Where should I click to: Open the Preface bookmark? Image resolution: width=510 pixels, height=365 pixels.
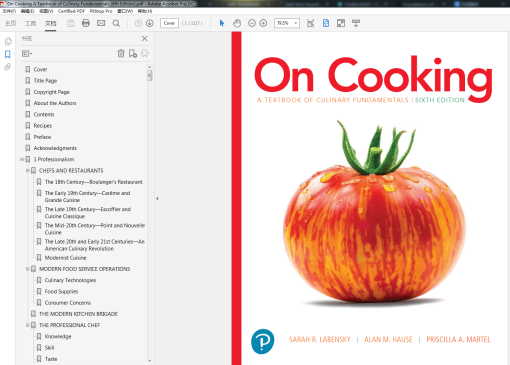(42, 137)
